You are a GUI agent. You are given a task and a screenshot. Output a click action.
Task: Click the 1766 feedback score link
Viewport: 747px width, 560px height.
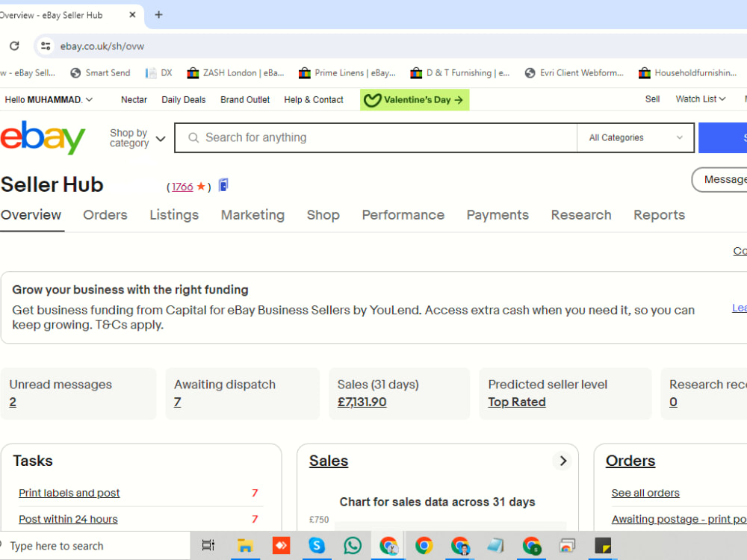tap(182, 187)
